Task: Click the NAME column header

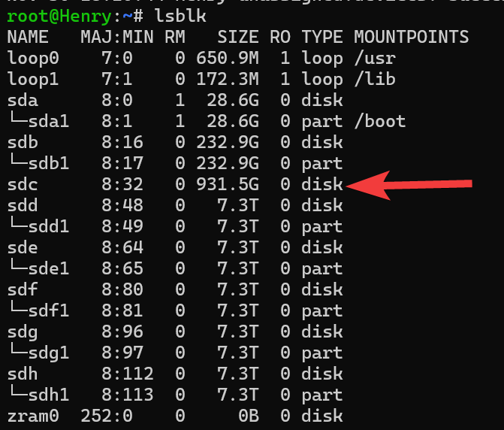Action: (x=28, y=37)
